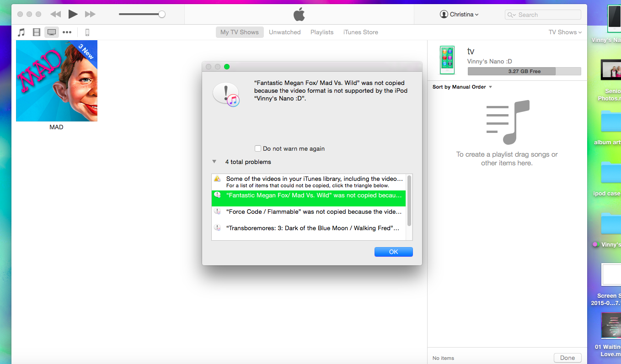Switch to the Movies library icon

tap(37, 32)
